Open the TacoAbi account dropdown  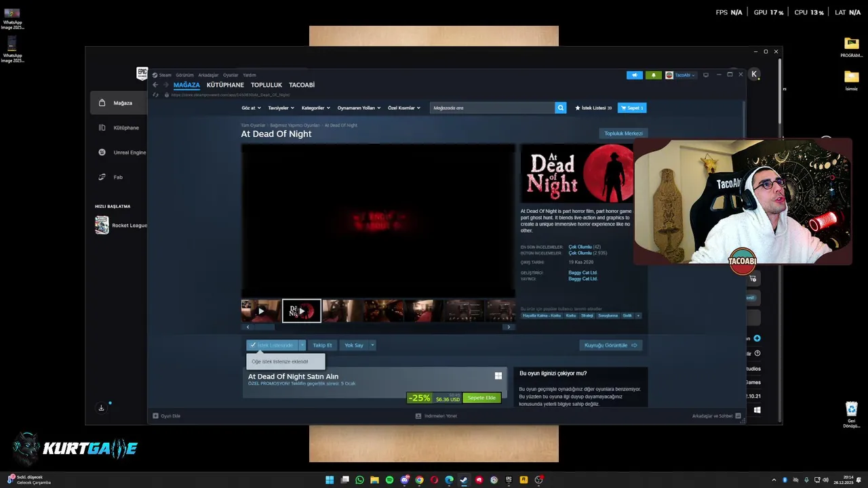[680, 75]
